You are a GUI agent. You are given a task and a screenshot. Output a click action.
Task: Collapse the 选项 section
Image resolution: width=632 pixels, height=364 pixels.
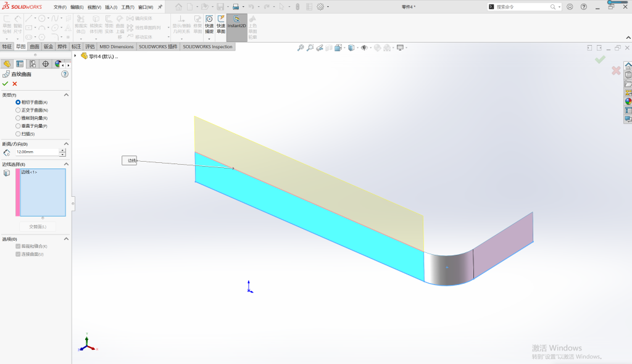[x=66, y=239]
